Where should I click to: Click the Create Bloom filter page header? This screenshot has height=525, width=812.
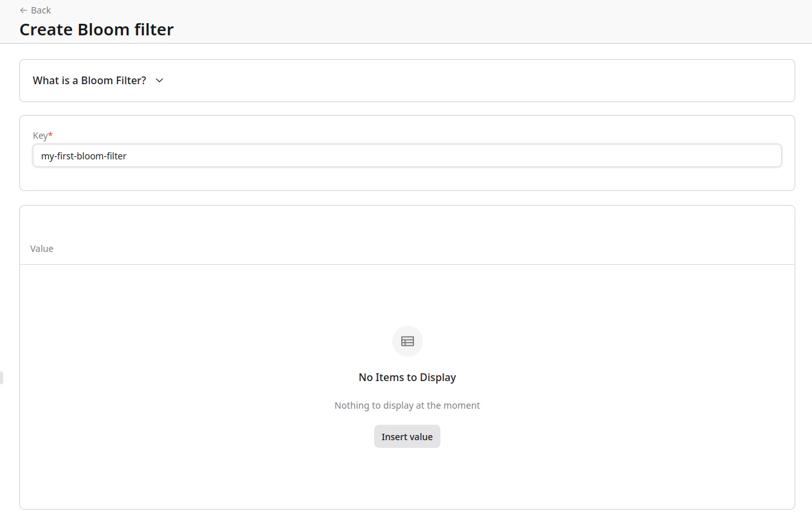[x=96, y=30]
